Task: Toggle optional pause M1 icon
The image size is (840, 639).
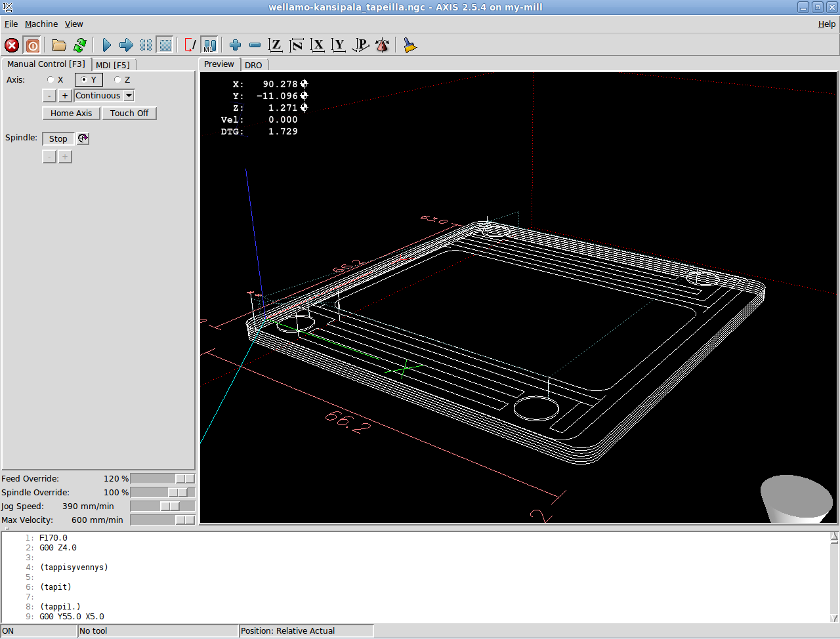Action: [209, 45]
